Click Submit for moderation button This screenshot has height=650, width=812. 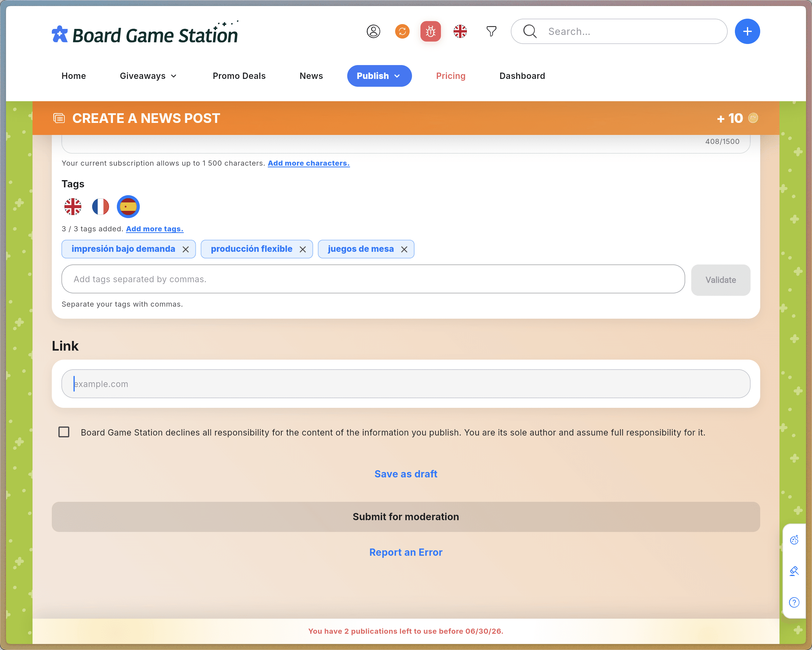point(406,517)
